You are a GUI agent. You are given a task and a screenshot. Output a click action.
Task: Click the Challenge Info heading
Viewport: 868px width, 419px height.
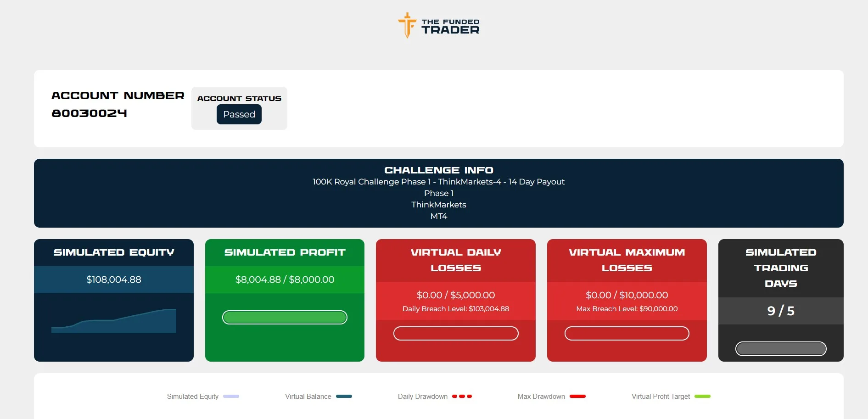[438, 170]
